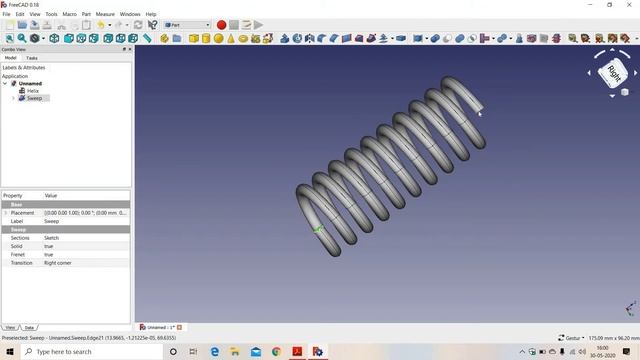This screenshot has width=640, height=360.
Task: Click the Save document icon
Action: point(35,25)
